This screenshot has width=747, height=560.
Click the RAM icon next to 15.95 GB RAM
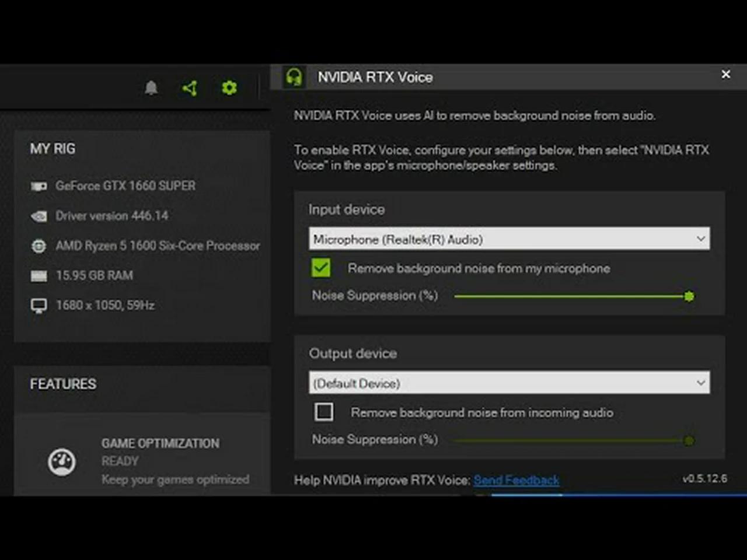[x=39, y=276]
